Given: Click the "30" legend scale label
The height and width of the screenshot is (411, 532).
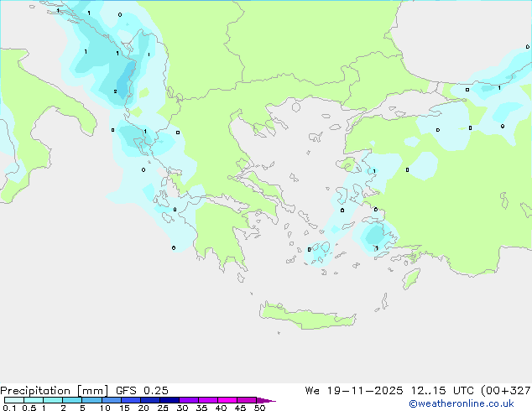Looking at the screenshot, I should [182, 408].
